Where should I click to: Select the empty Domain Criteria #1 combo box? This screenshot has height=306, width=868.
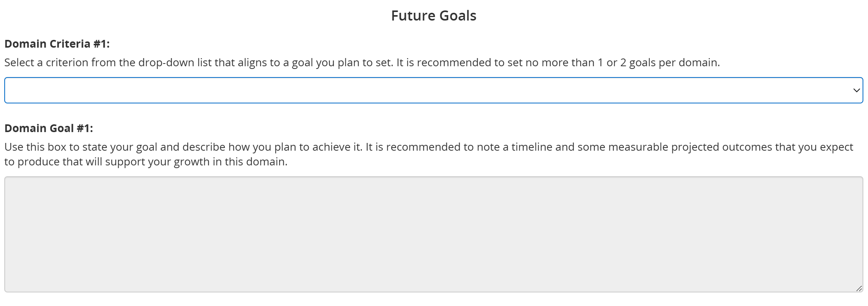point(433,90)
